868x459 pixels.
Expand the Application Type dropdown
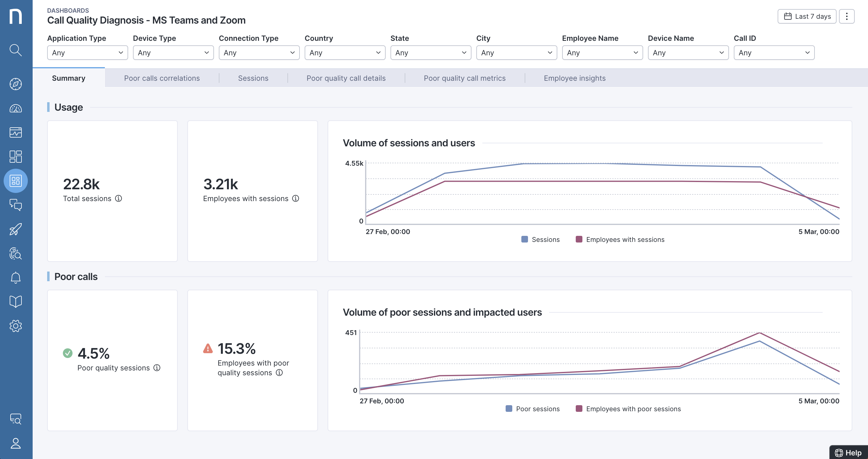(x=87, y=53)
